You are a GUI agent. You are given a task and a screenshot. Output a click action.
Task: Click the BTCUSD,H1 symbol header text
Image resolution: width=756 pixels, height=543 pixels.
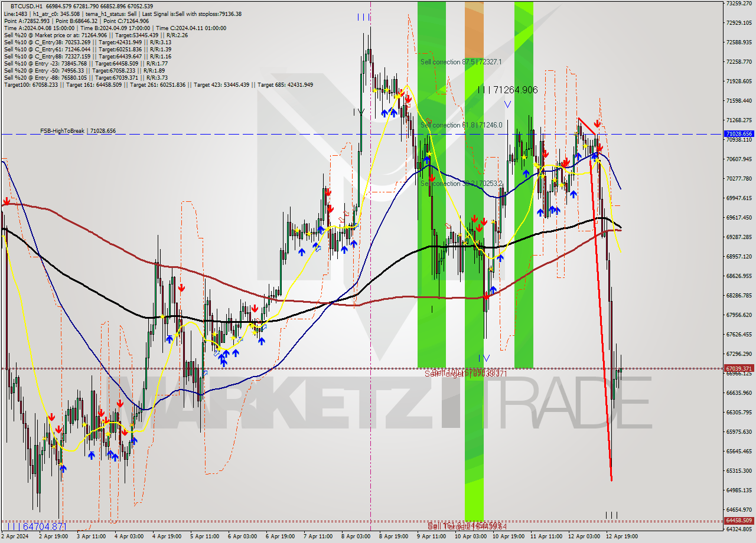27,6
